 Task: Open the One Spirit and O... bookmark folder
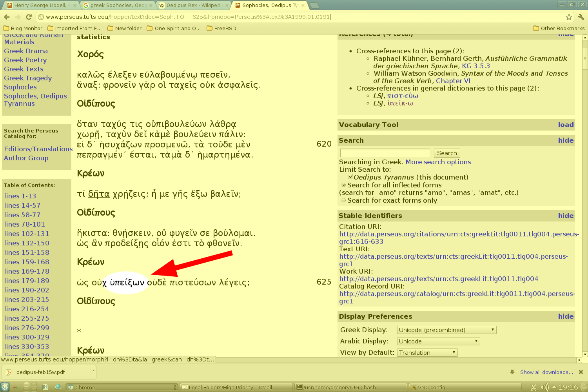[174, 28]
